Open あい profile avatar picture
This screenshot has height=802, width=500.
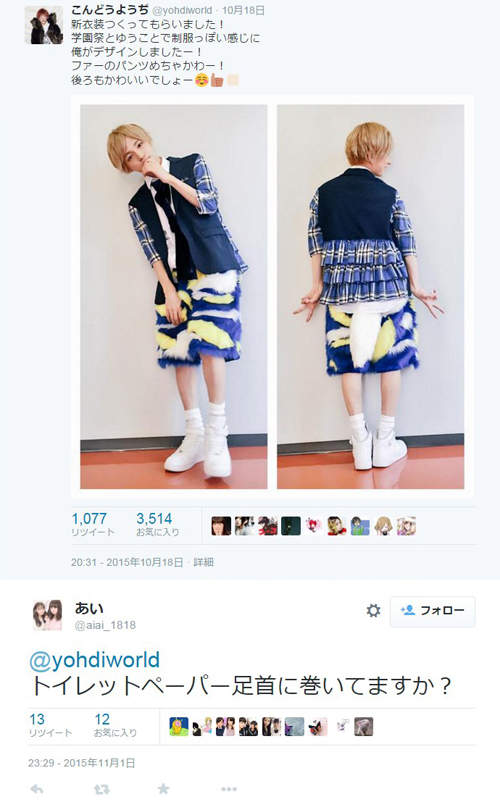47,615
